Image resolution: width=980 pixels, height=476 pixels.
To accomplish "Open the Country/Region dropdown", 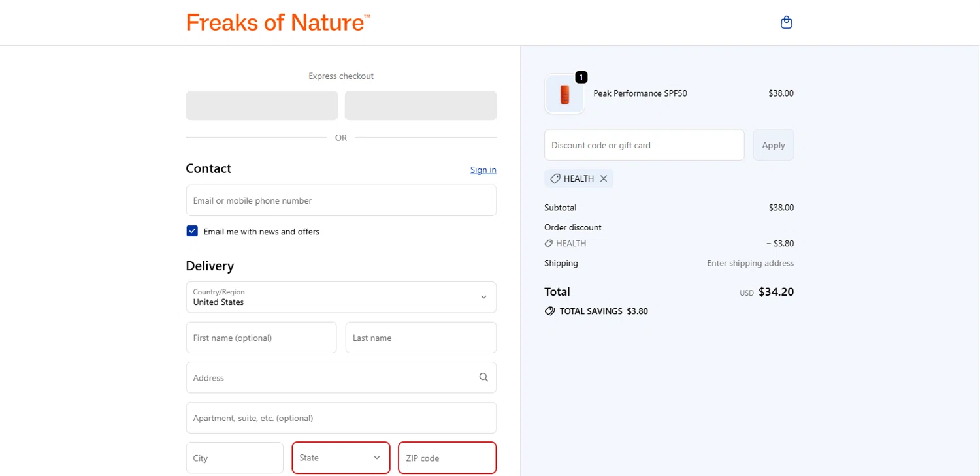I will (341, 297).
